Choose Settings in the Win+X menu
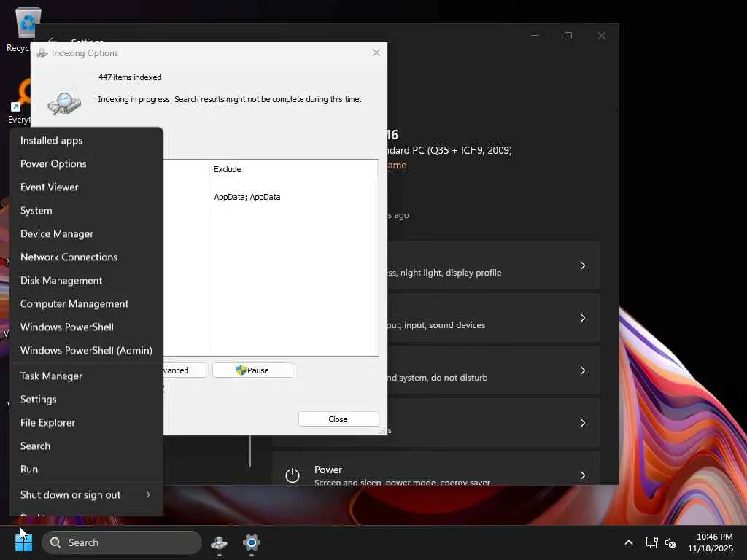Screen dimensions: 747x560 [x=86, y=400]
